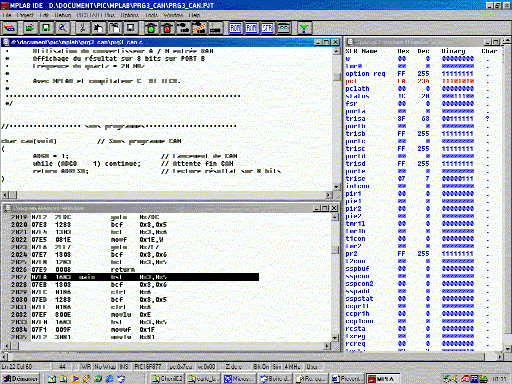The width and height of the screenshot is (512, 384).
Task: Click the paste clipboard toolbar icon
Action: pyautogui.click(x=114, y=28)
